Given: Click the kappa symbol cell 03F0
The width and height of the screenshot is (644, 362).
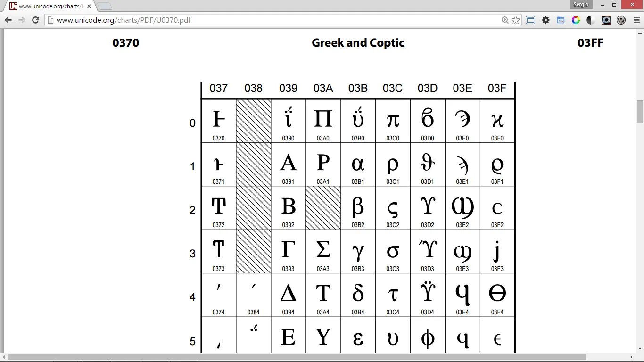Looking at the screenshot, I should (497, 121).
